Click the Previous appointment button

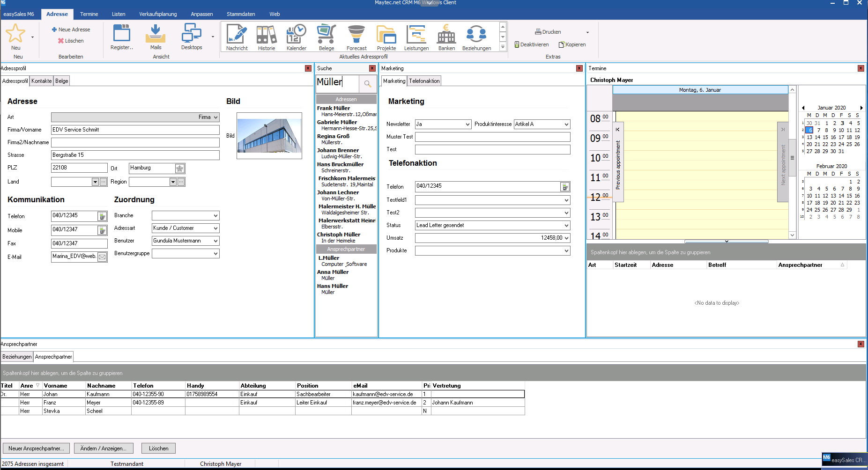pyautogui.click(x=618, y=162)
